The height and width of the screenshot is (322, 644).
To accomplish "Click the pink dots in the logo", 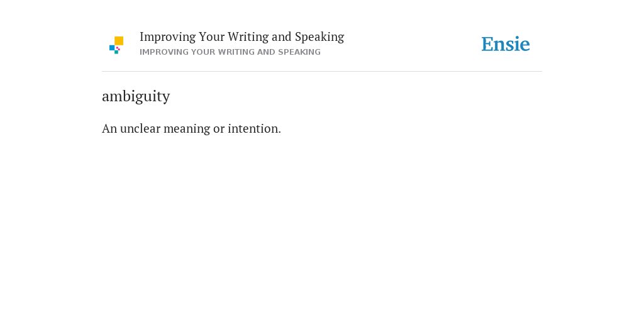I will coord(118,48).
